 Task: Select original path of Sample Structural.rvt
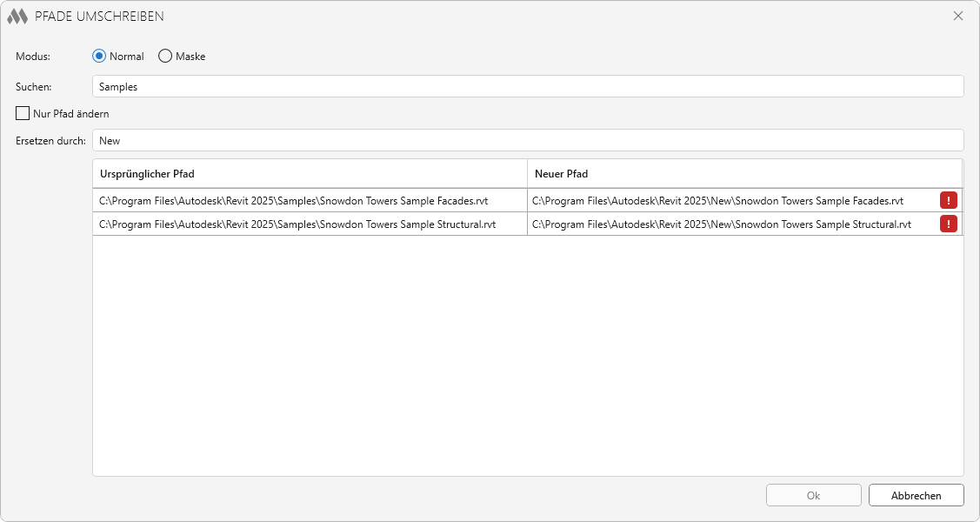point(297,224)
